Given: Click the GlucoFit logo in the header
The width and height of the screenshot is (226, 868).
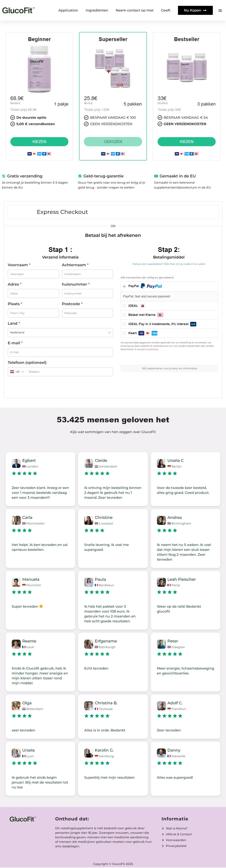Looking at the screenshot, I should [18, 11].
